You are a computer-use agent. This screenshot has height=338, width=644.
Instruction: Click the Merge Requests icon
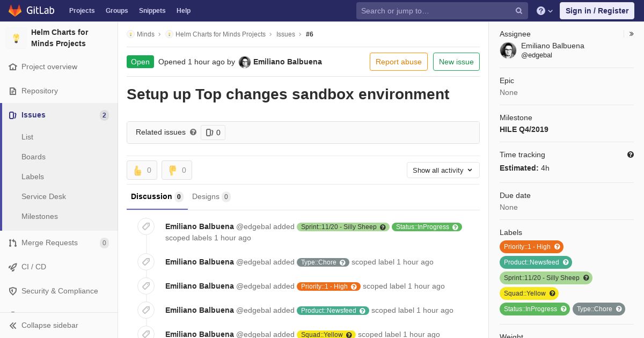13,243
